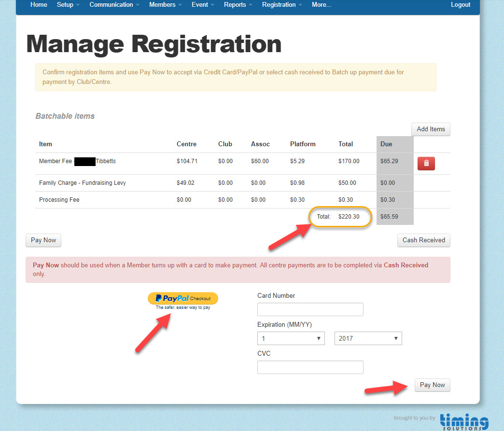Select the $220.30 total amount

pos(349,217)
